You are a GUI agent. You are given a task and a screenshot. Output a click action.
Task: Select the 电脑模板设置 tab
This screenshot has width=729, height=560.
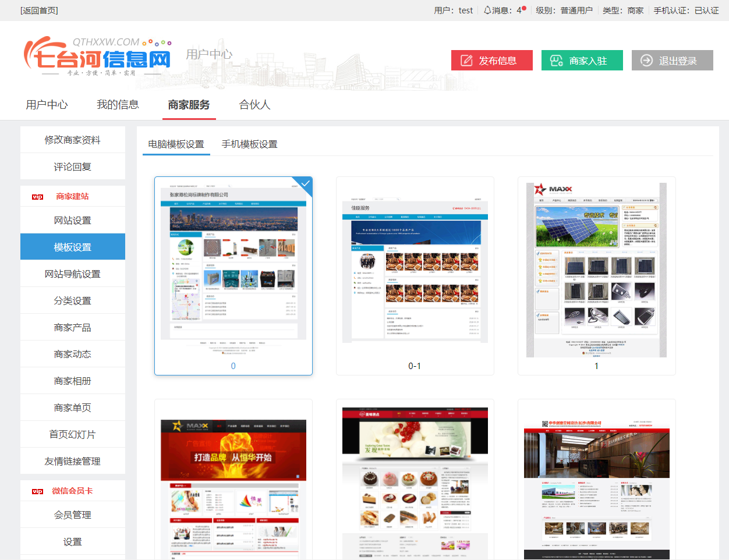pos(176,144)
